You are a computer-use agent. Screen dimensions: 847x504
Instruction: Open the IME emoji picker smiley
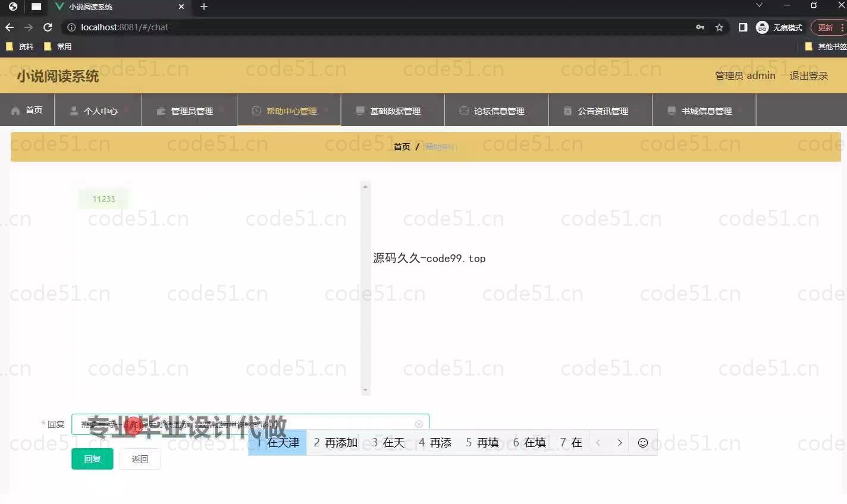point(643,443)
